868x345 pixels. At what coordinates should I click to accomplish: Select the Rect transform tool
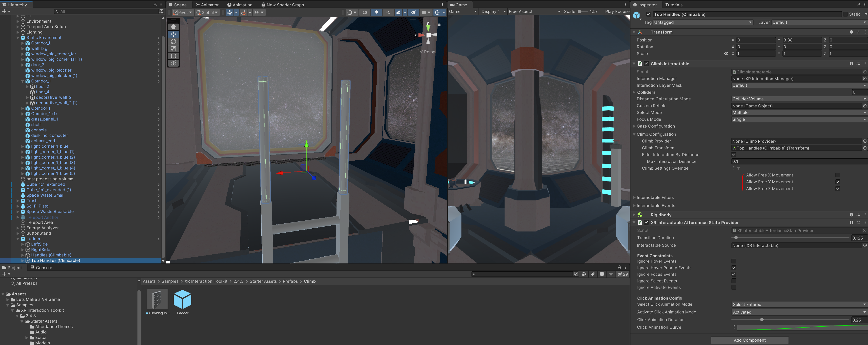point(173,56)
